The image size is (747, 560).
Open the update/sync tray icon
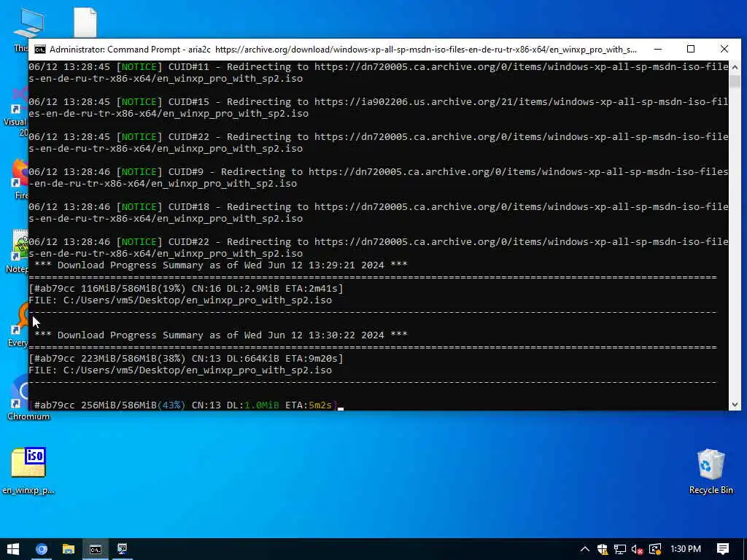[655, 549]
